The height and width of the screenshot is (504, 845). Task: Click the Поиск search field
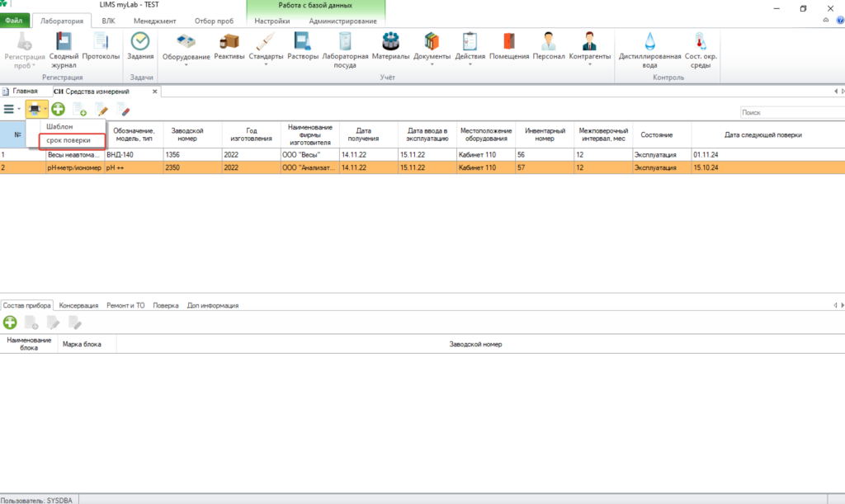point(792,112)
